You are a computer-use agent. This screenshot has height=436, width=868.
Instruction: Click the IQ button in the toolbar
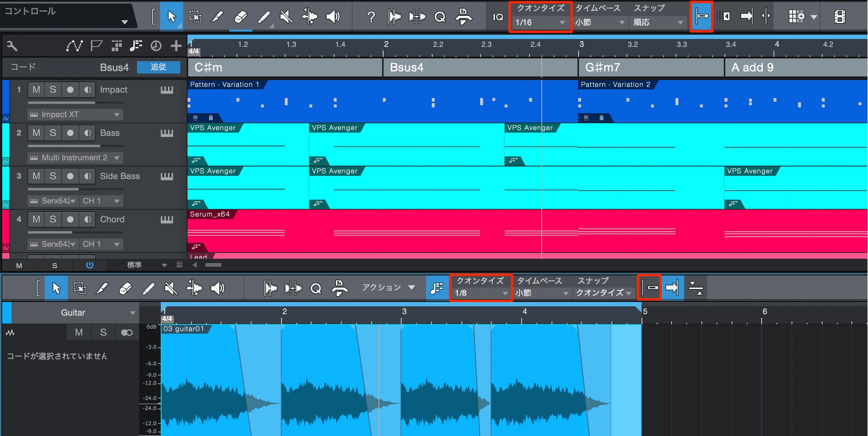click(x=498, y=17)
